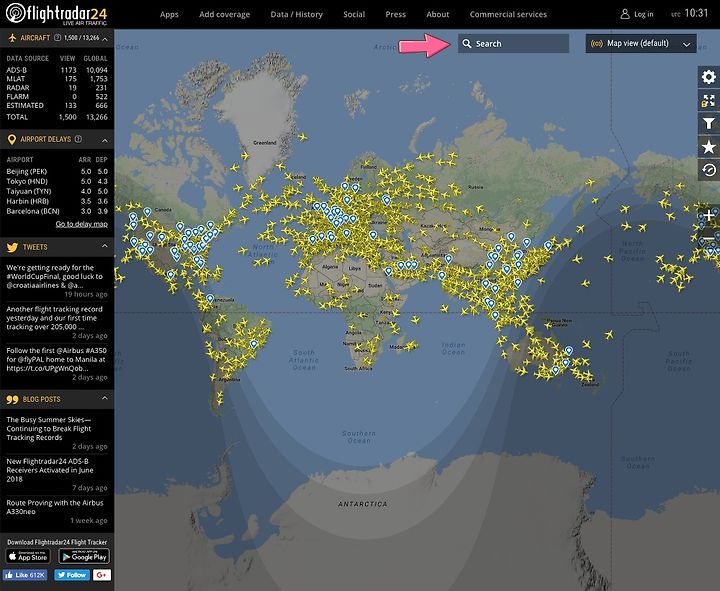Click the Flightradar24 logo

click(56, 14)
